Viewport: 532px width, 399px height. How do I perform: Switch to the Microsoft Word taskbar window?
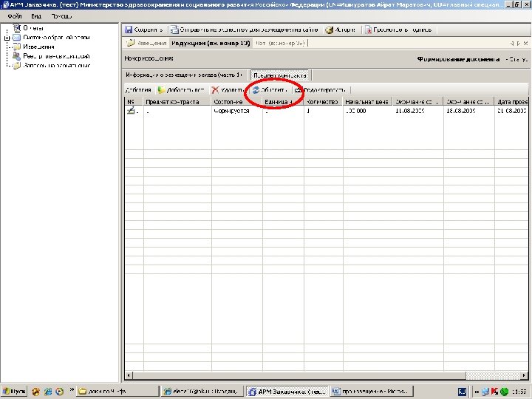(372, 392)
